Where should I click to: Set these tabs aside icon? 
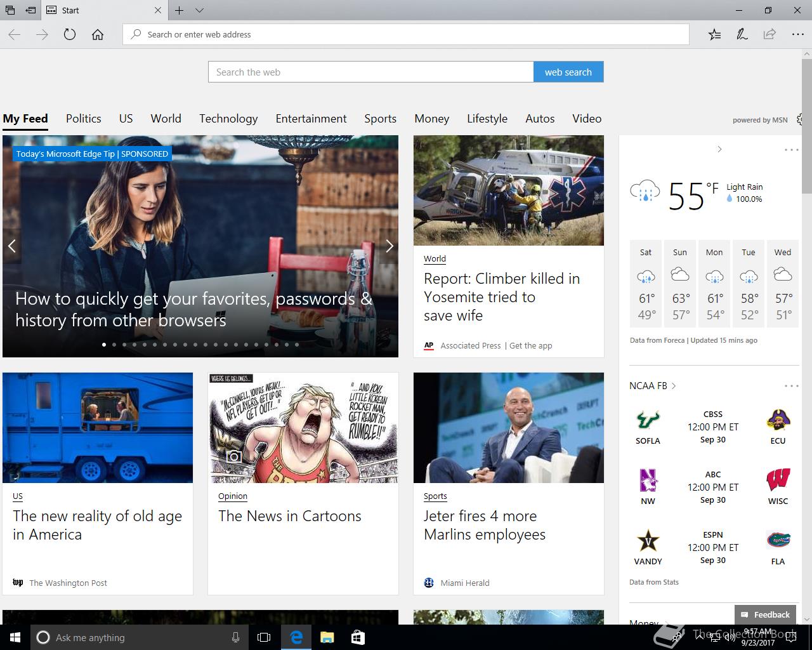(x=30, y=10)
